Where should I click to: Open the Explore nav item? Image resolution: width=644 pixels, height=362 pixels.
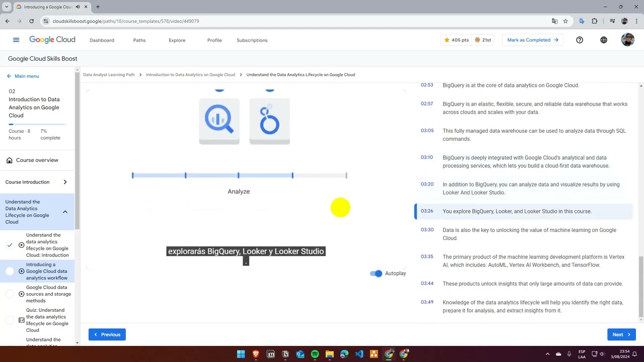pos(177,40)
